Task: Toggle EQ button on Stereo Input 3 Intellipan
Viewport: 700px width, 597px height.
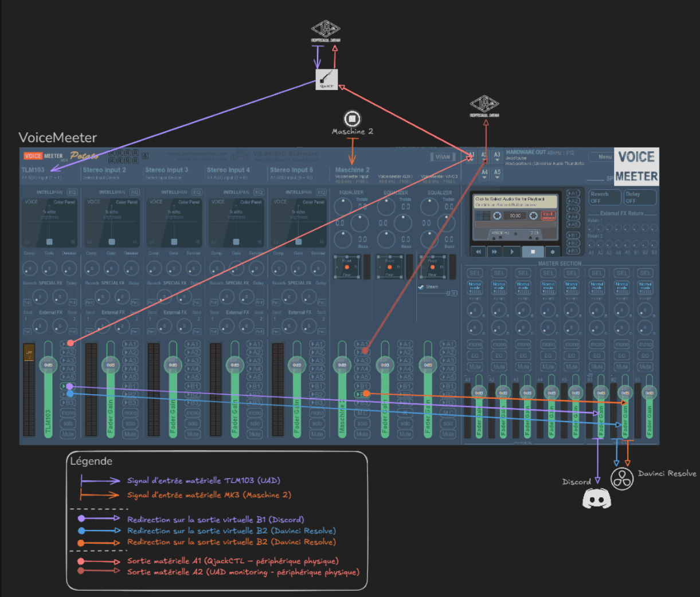Action: (x=197, y=193)
